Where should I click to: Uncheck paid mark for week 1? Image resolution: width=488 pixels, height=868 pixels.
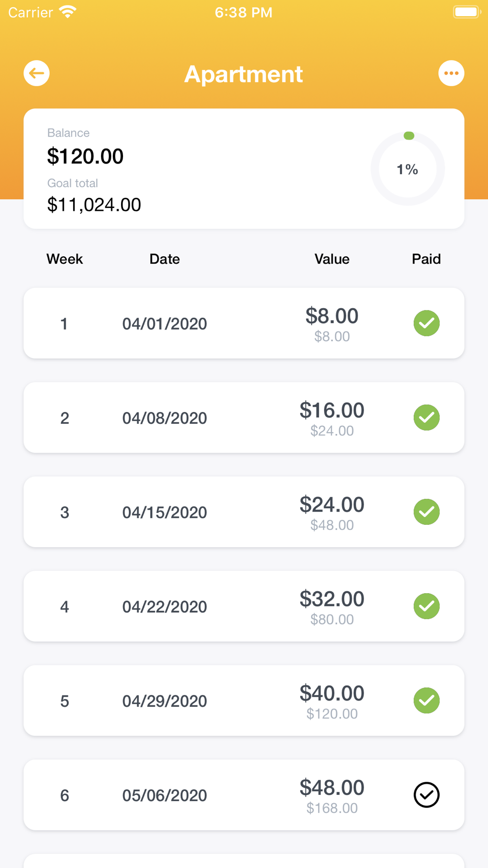(427, 323)
